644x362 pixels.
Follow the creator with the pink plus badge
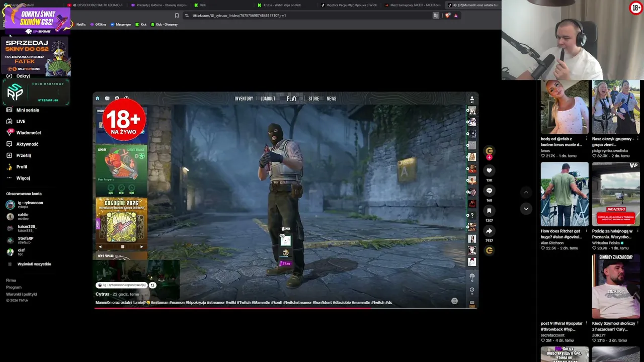(489, 157)
